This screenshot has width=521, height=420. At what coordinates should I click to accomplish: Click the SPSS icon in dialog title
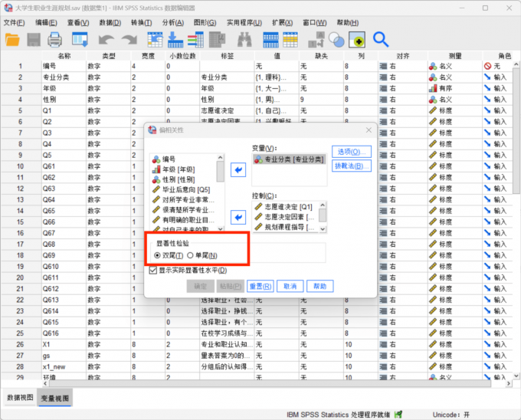click(x=152, y=130)
